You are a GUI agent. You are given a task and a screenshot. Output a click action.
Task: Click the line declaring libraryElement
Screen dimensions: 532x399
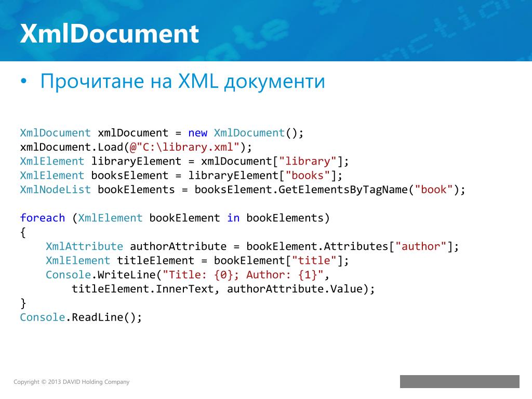pyautogui.click(x=184, y=162)
